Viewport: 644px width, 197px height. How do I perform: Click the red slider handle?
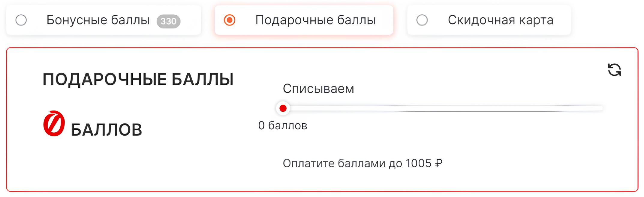(x=283, y=108)
